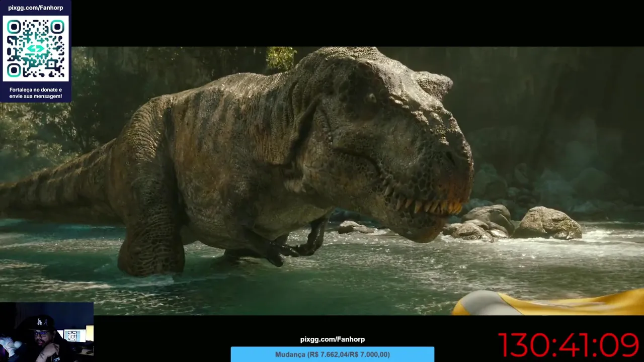Select the pixgg.com/Fanhorp text above the goal bar
Viewport: 644px width, 362px height.
333,339
